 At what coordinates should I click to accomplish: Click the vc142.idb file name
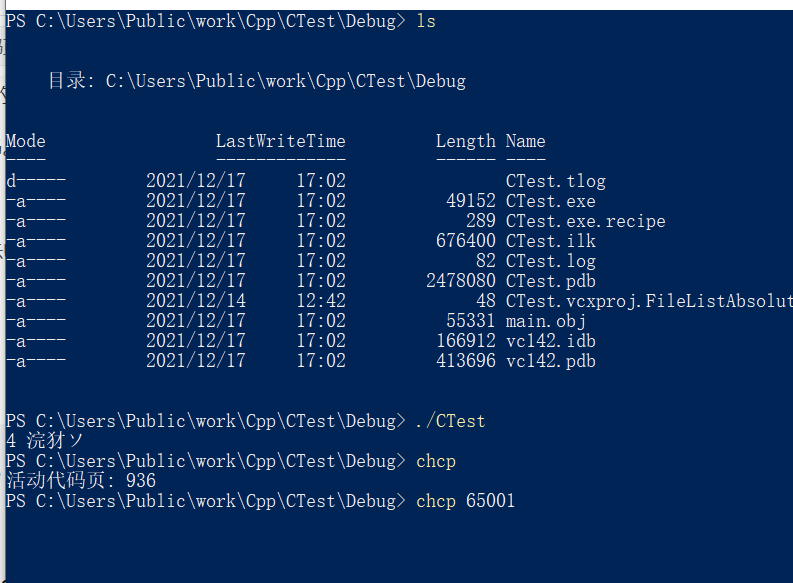coord(550,341)
